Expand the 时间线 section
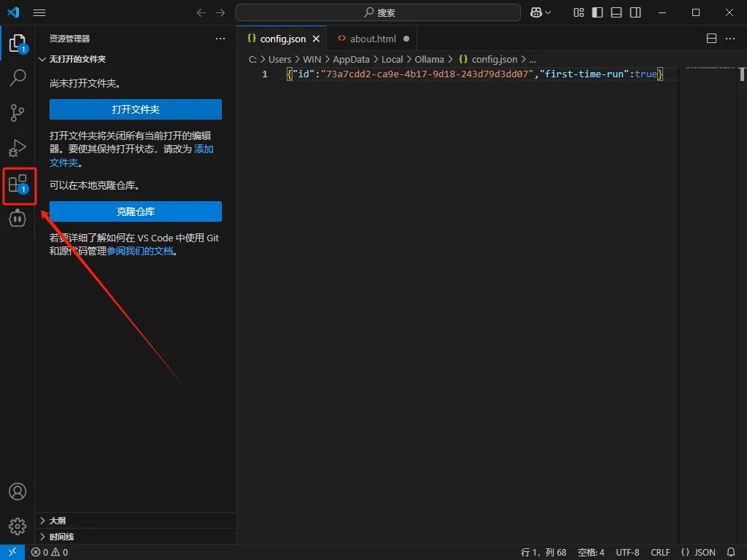Image resolution: width=747 pixels, height=560 pixels. click(x=136, y=537)
